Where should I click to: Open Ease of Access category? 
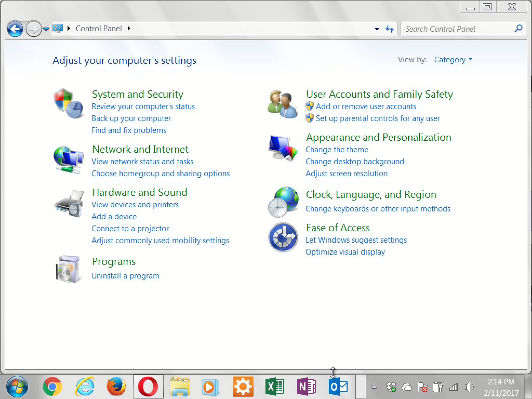coord(338,228)
